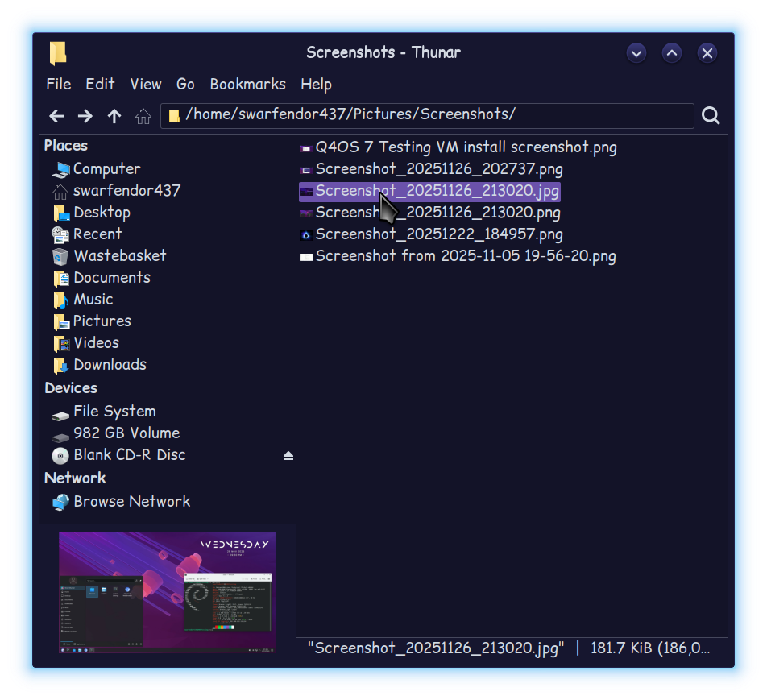The image size is (767, 700).
Task: Open Pictures in Places sidebar
Action: click(102, 321)
